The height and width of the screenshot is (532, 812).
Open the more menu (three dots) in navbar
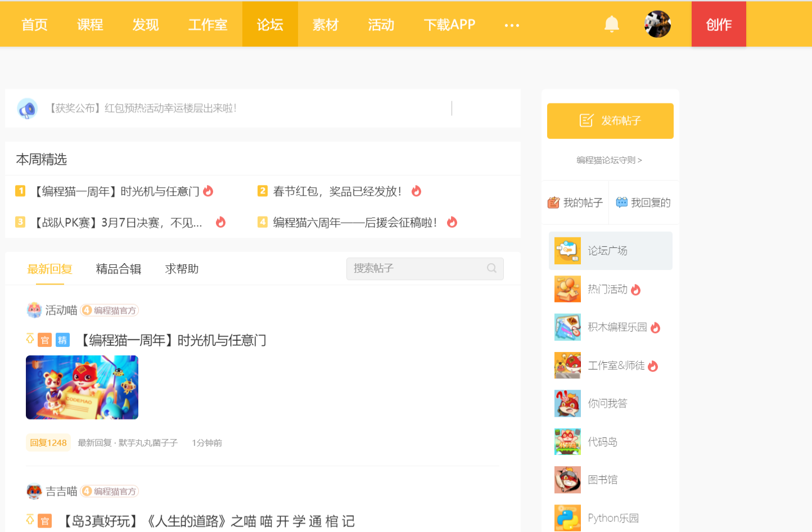[x=512, y=25]
